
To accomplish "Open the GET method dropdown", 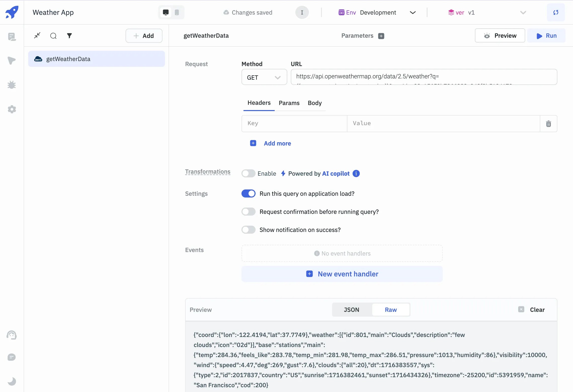I will [x=264, y=77].
